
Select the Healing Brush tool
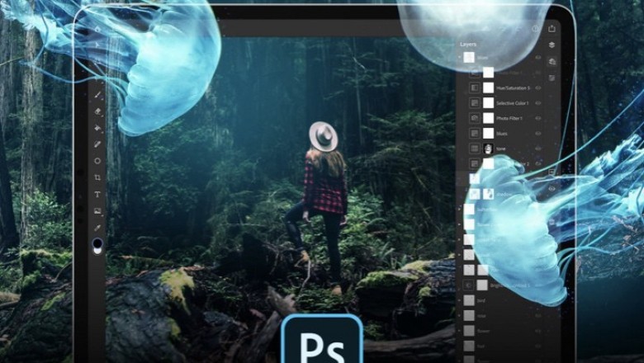pyautogui.click(x=97, y=144)
